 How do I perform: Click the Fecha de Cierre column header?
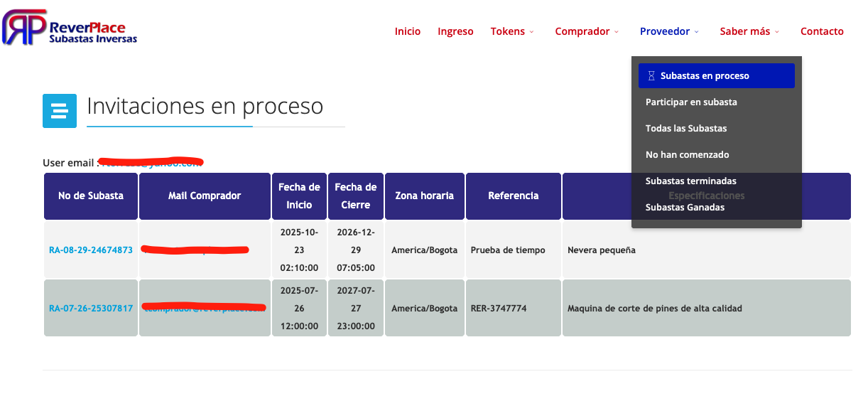(356, 196)
